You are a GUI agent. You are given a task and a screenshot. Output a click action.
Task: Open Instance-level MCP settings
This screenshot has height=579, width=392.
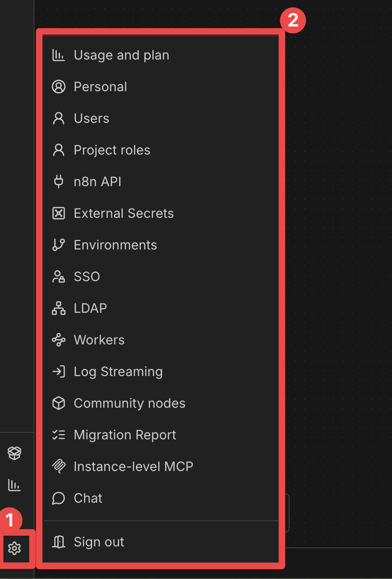tap(133, 466)
